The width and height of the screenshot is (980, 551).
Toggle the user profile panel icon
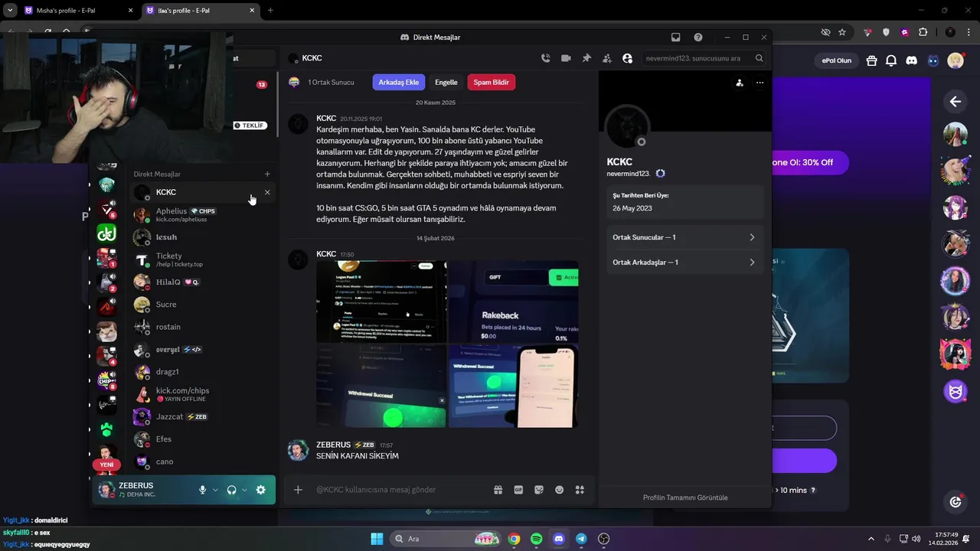click(628, 58)
